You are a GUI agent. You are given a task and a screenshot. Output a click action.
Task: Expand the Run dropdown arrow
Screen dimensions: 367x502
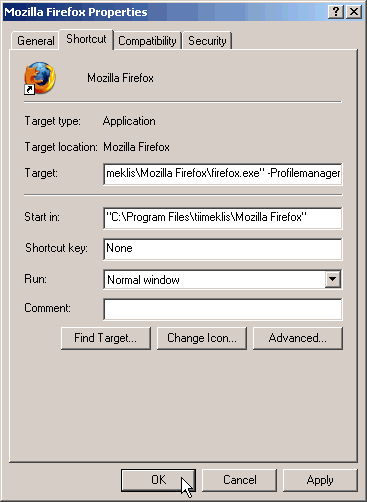click(x=333, y=279)
